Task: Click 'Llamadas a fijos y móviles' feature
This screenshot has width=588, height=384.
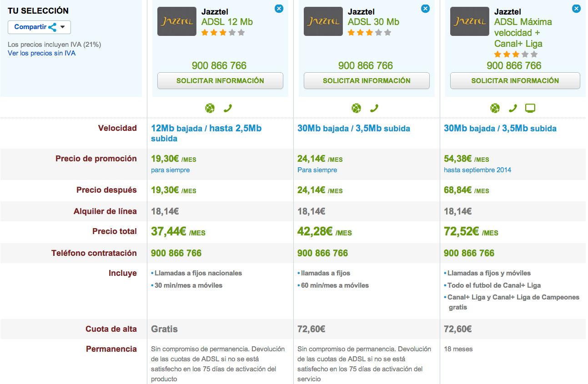Action: 489,273
